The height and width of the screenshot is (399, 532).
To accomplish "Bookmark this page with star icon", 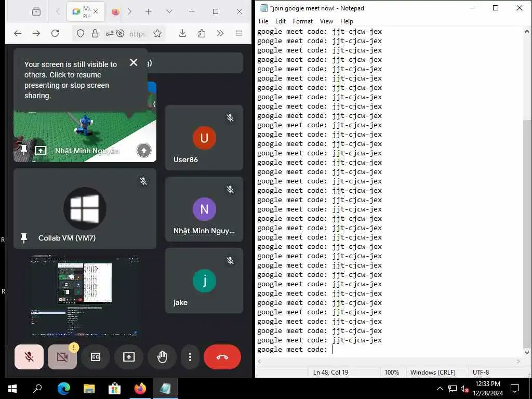I will pos(157,33).
